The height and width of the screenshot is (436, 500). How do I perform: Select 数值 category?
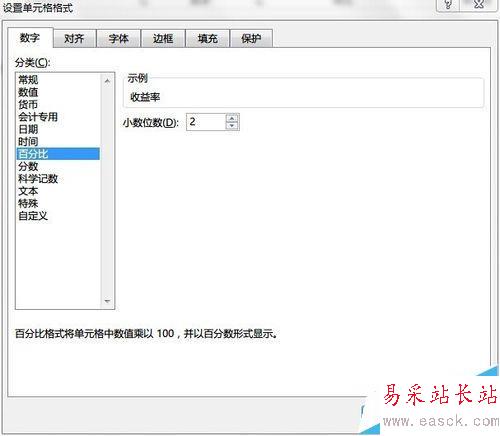tap(58, 92)
